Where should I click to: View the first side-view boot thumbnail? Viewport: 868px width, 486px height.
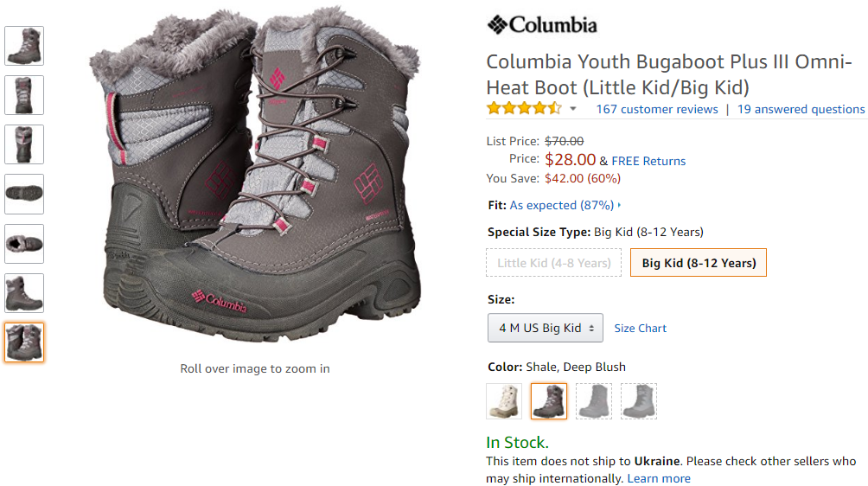(x=24, y=45)
